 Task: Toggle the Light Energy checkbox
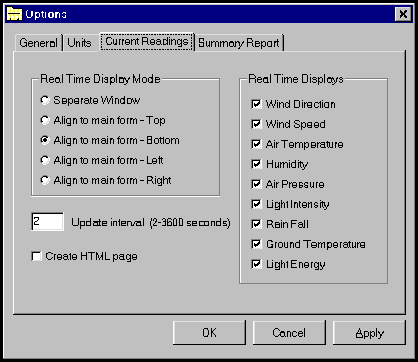coord(256,264)
